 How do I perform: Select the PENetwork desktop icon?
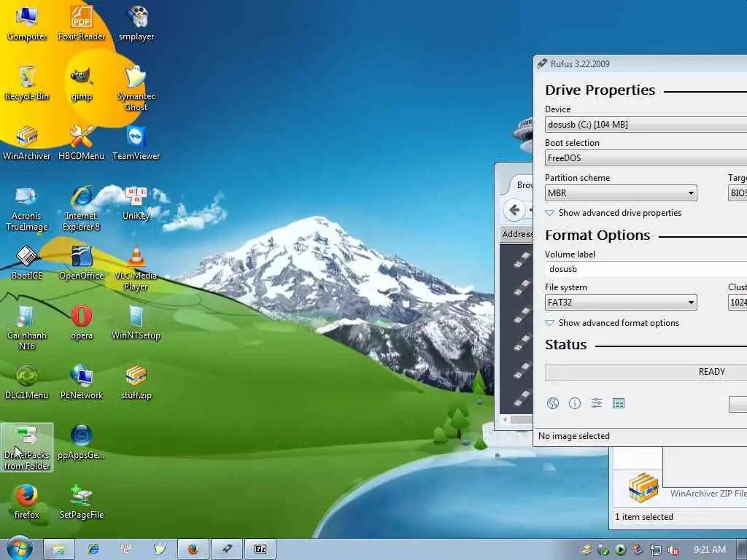tap(82, 382)
